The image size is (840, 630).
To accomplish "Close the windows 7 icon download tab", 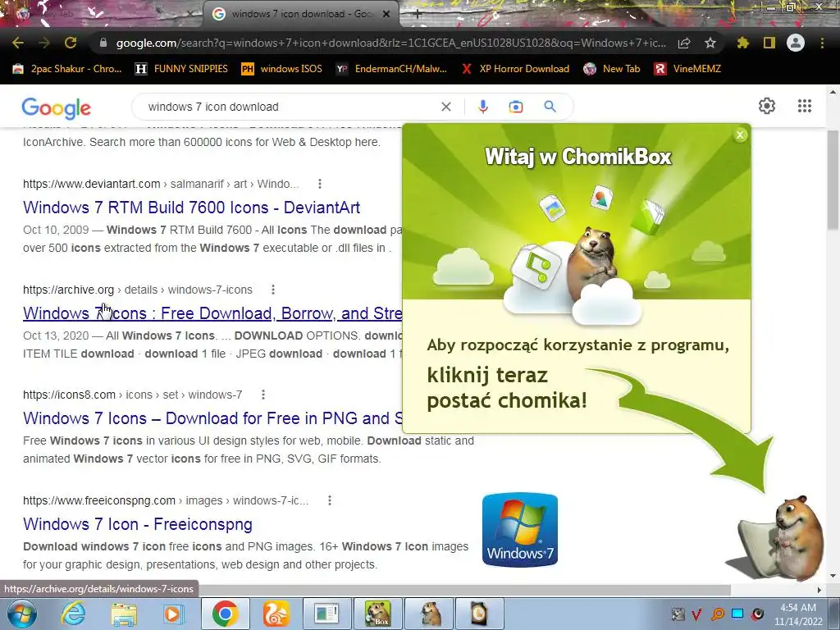I will (386, 15).
